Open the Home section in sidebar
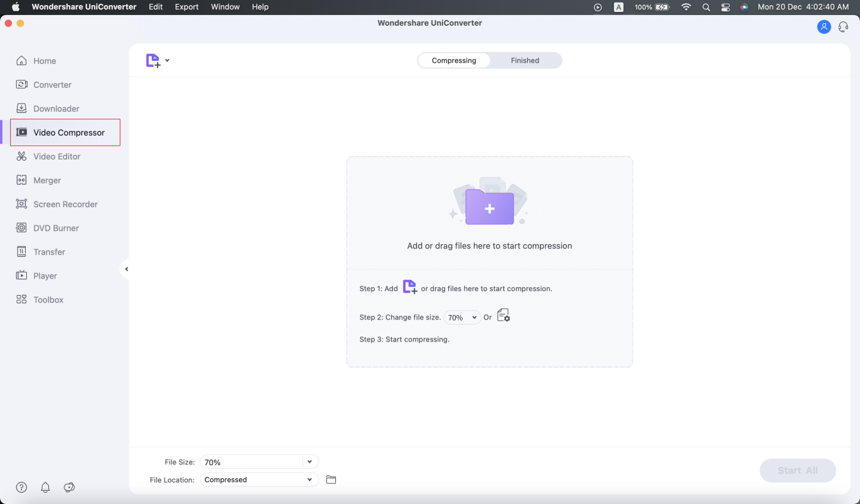860x504 pixels. click(36, 61)
